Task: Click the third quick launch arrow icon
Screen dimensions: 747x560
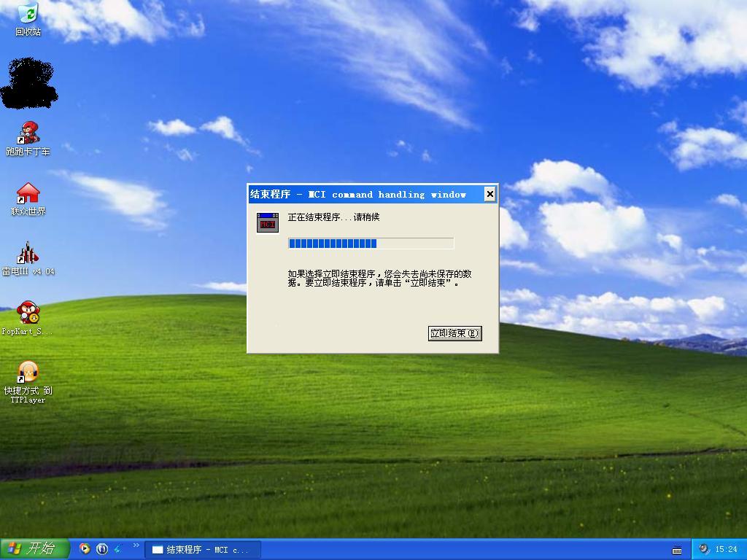Action: pyautogui.click(x=118, y=549)
